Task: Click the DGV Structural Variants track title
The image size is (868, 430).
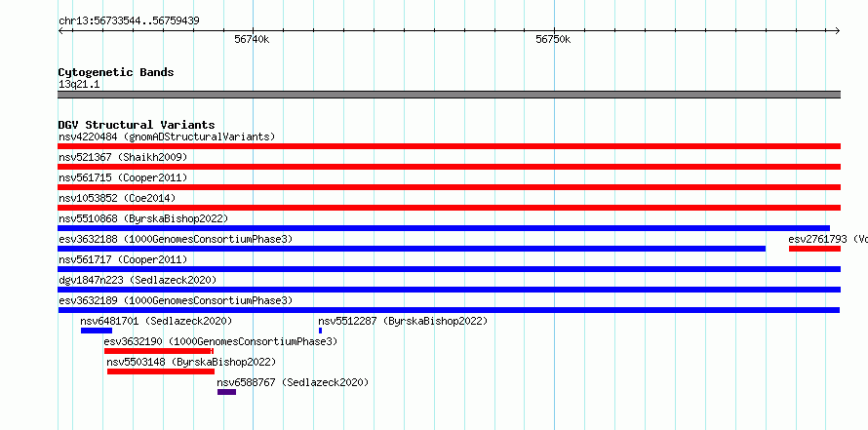Action: pos(137,125)
